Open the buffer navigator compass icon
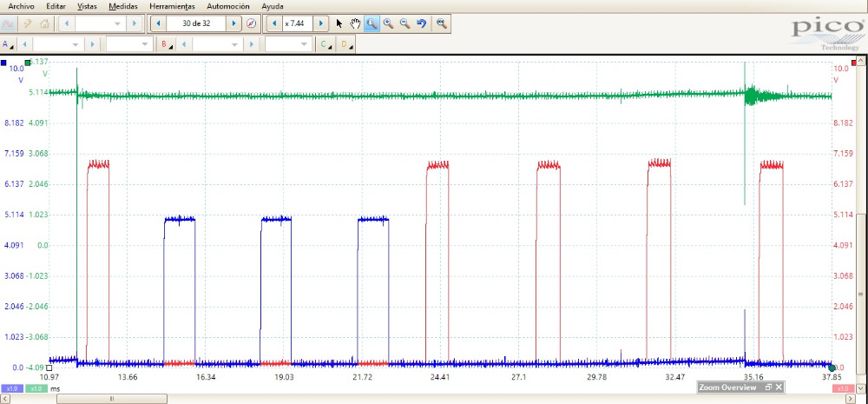The width and height of the screenshot is (868, 404). [252, 23]
